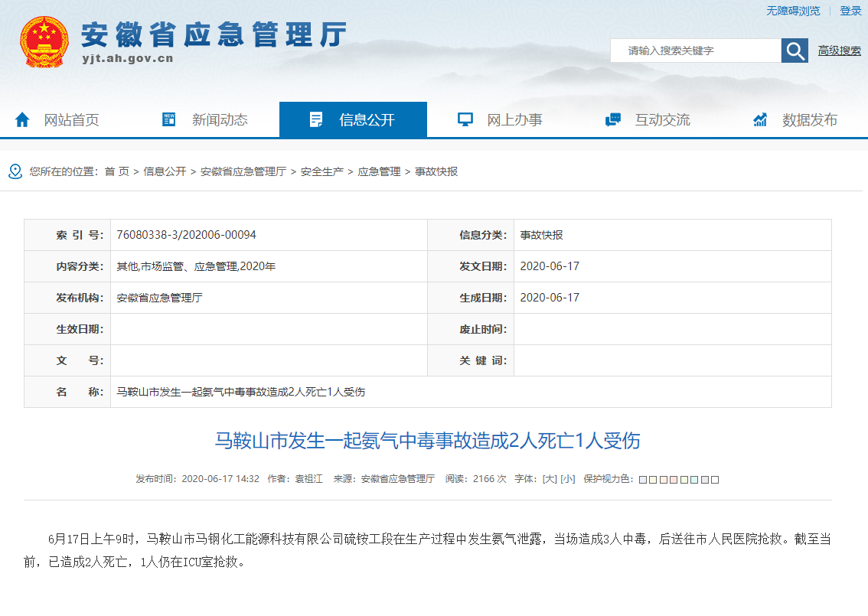The height and width of the screenshot is (616, 868).
Task: Go to 事故快报 in breadcrumb
Action: point(436,171)
